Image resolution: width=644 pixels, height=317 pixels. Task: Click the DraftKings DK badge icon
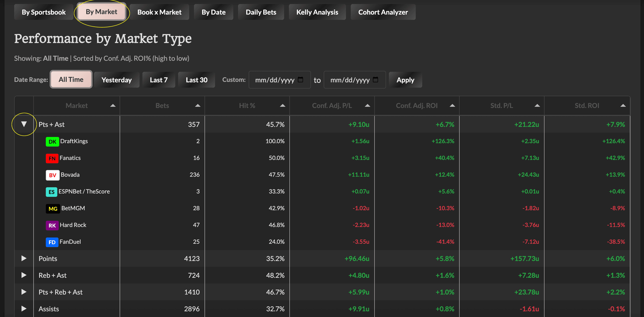coord(52,142)
